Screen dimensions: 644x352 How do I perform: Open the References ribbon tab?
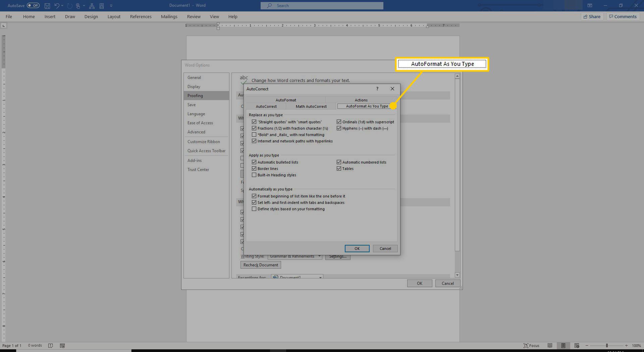(x=141, y=16)
